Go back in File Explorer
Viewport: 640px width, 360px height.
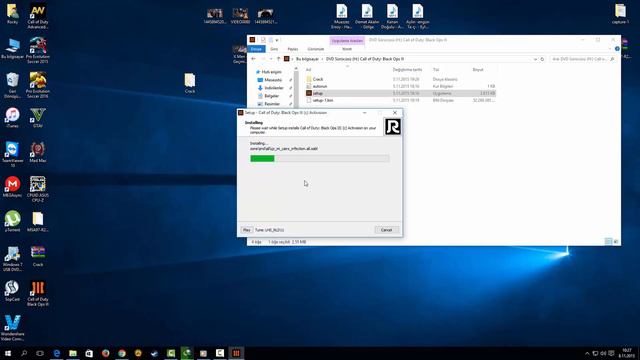[x=253, y=59]
